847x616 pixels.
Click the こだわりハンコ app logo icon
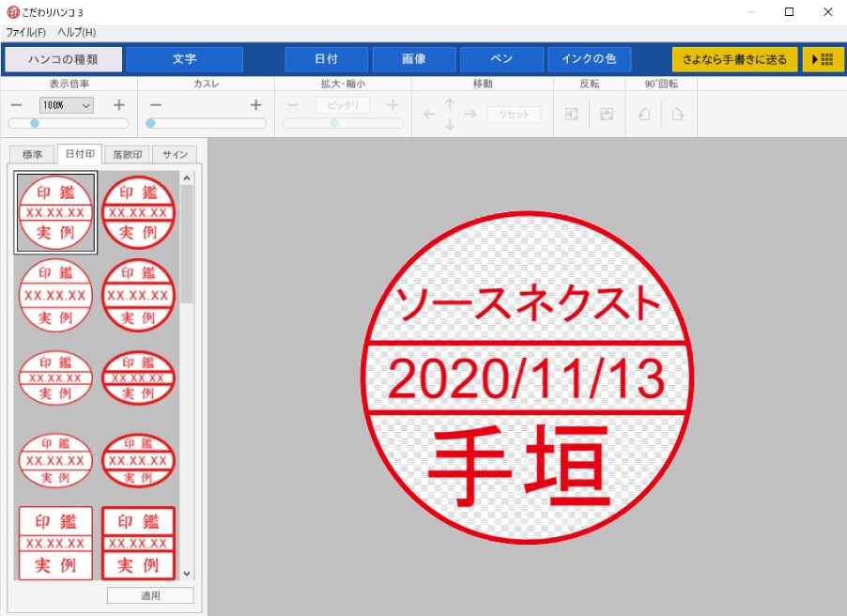point(13,12)
